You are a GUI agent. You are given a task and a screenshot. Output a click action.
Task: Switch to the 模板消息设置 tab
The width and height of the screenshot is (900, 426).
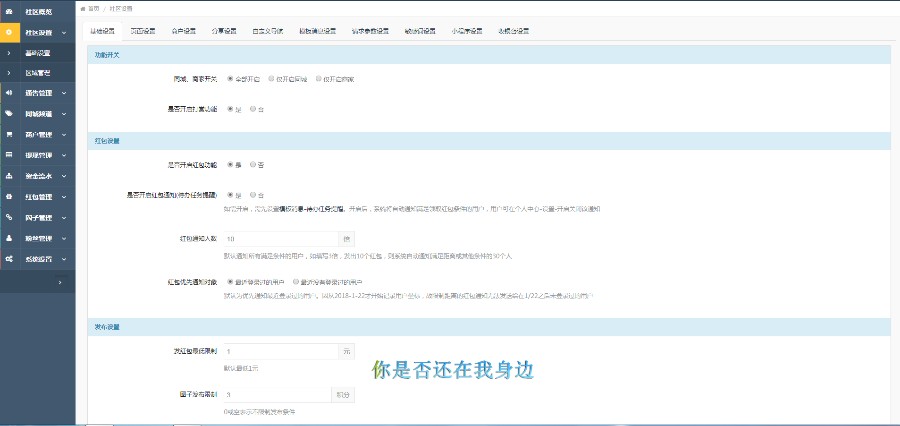317,31
